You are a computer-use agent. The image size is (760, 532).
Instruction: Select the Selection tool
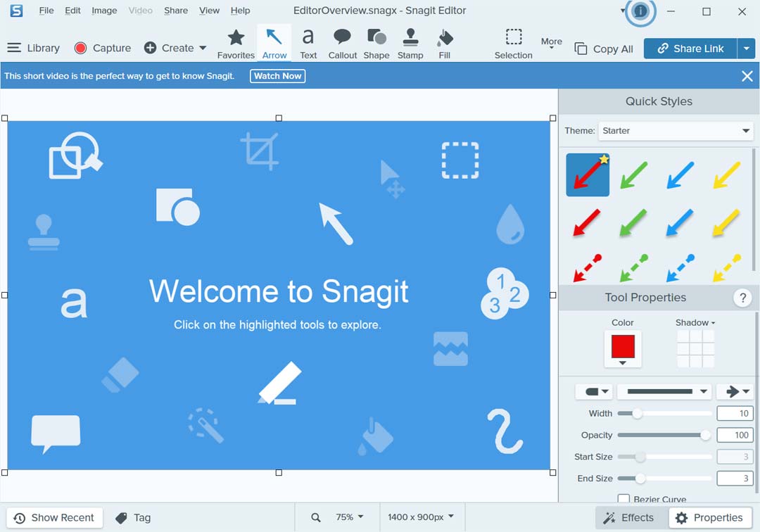(x=513, y=44)
